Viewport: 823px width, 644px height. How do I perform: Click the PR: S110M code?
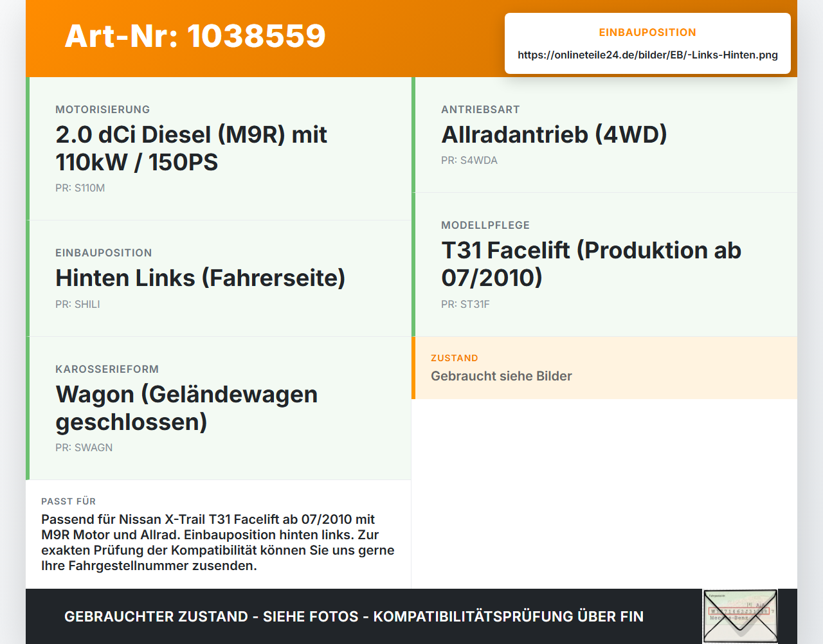(80, 188)
